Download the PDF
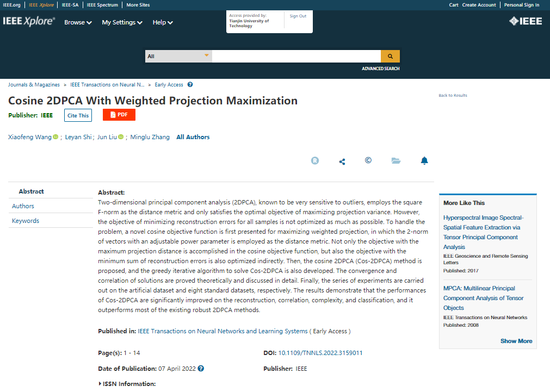 [x=119, y=115]
